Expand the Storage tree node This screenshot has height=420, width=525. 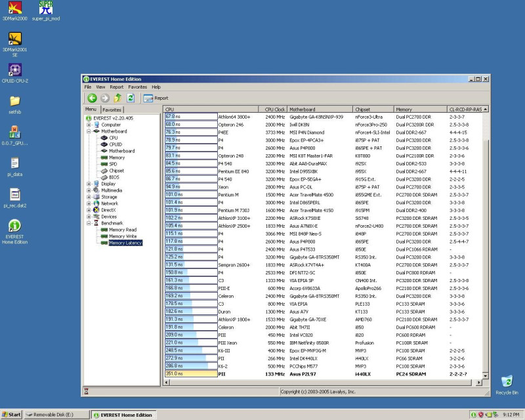[x=89, y=197]
